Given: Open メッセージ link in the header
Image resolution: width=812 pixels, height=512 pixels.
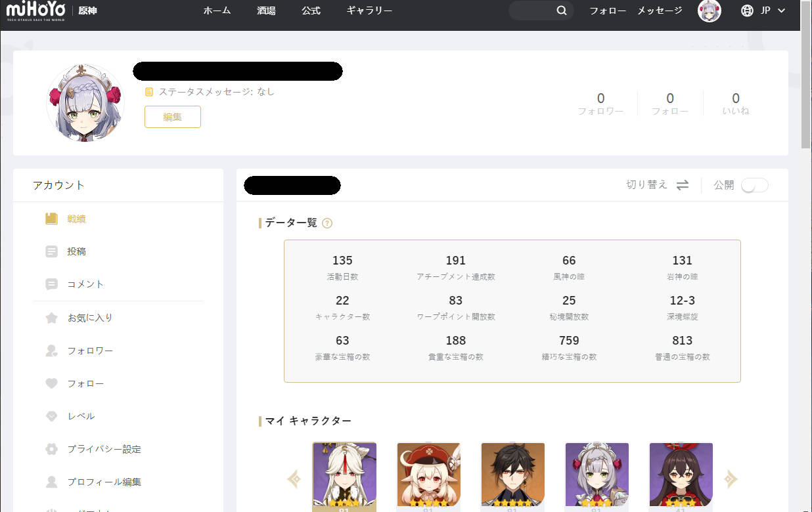Looking at the screenshot, I should click(x=660, y=11).
